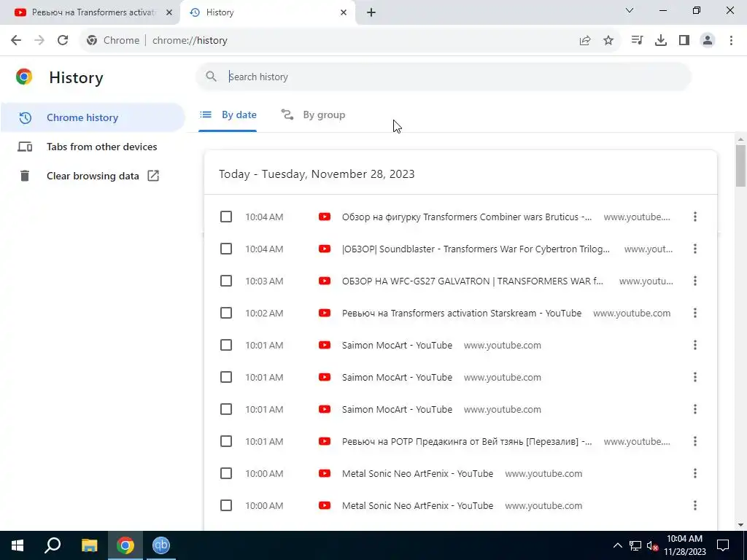Open the media control icon in toolbar

637,41
